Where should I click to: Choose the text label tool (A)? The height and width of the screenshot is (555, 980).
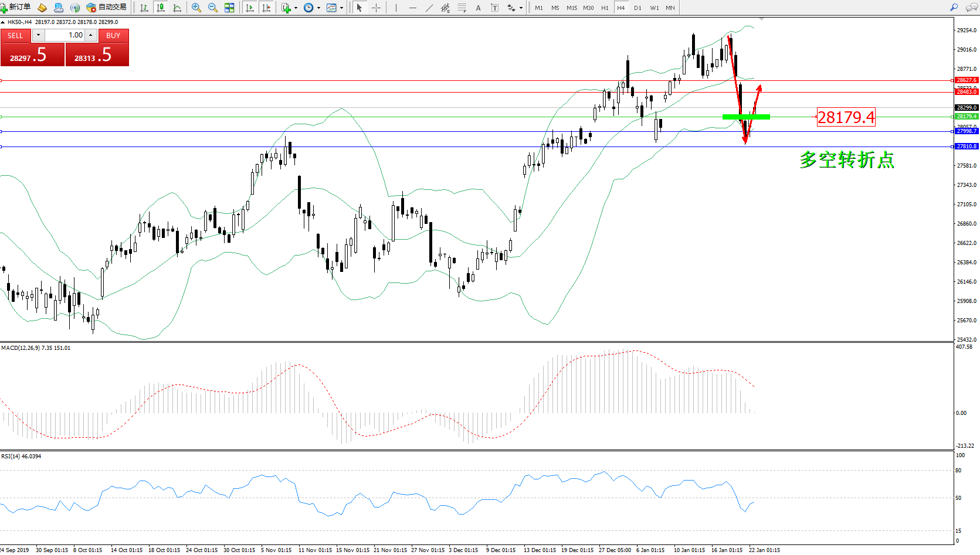coord(478,8)
